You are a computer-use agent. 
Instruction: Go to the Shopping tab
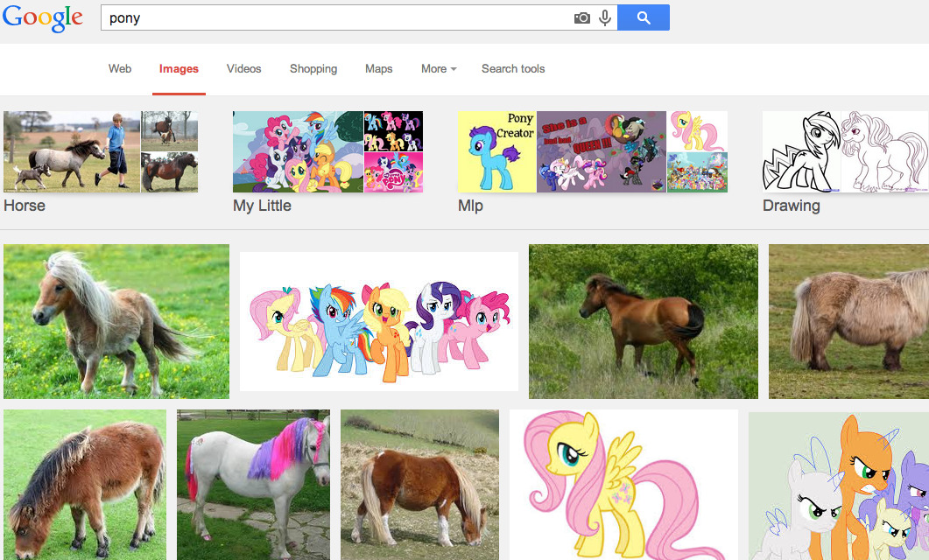313,68
